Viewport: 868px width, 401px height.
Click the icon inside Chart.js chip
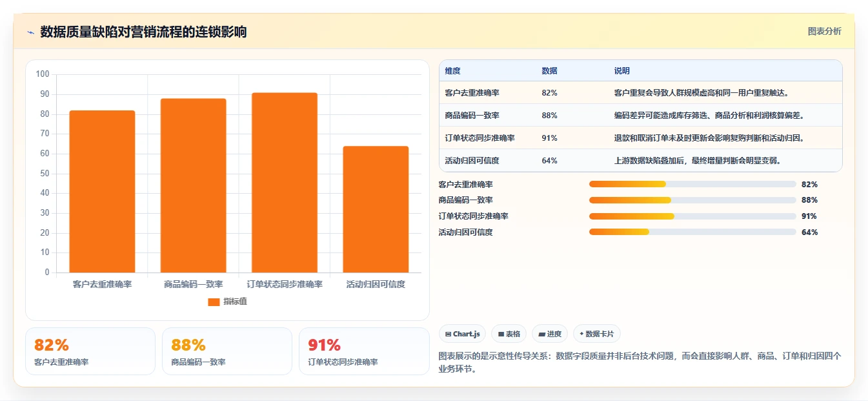point(448,334)
